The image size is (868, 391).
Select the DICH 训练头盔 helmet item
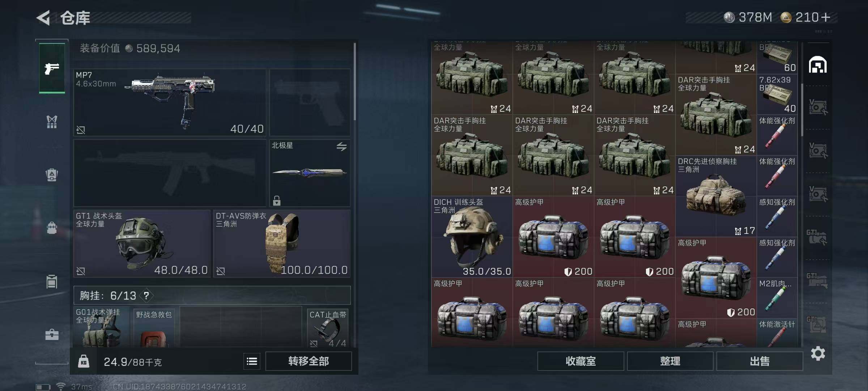point(472,237)
